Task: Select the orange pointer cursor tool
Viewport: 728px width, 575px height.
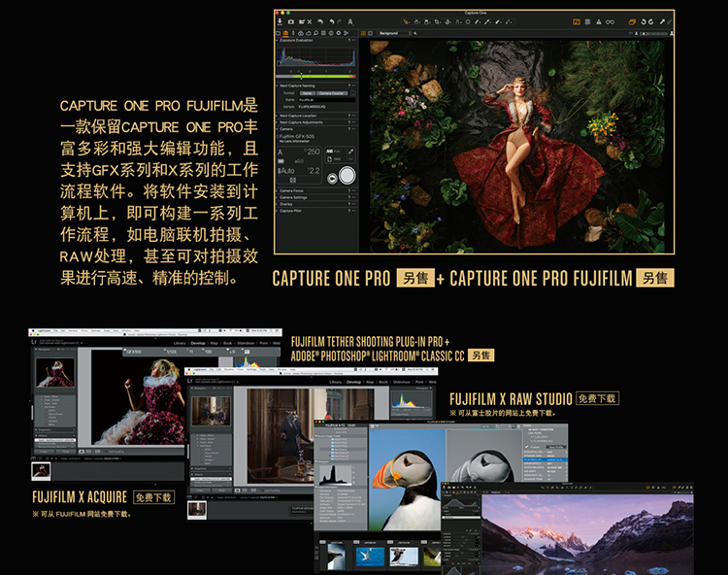Action: [x=406, y=21]
